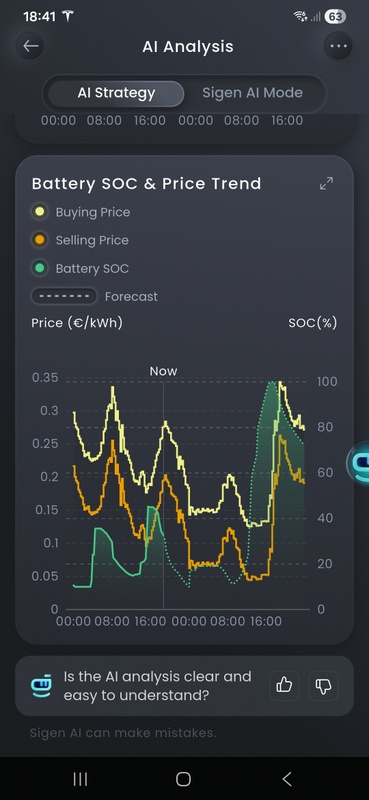Expand Battery SOC chart to fullscreen
Viewport: 369px width, 800px height.
326,184
